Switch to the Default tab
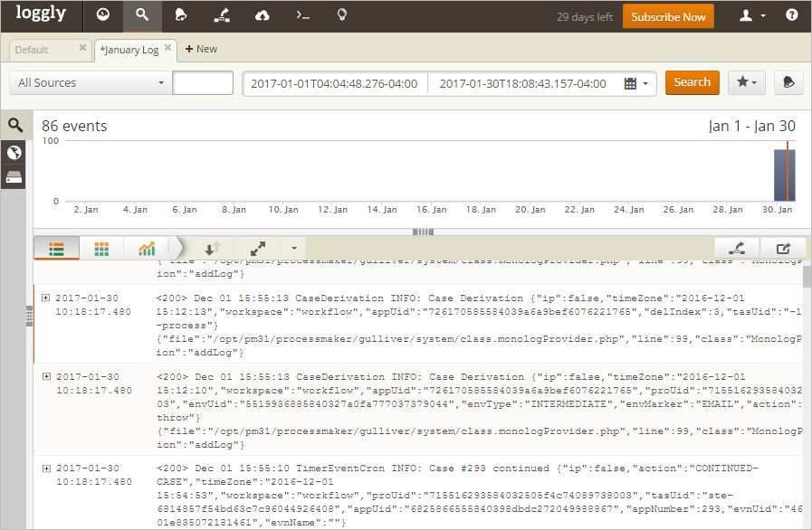 (33, 50)
